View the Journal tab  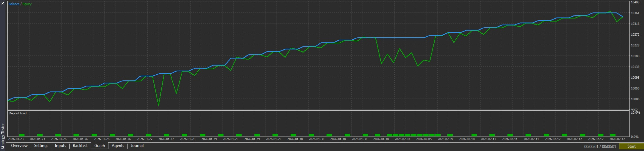click(x=137, y=146)
